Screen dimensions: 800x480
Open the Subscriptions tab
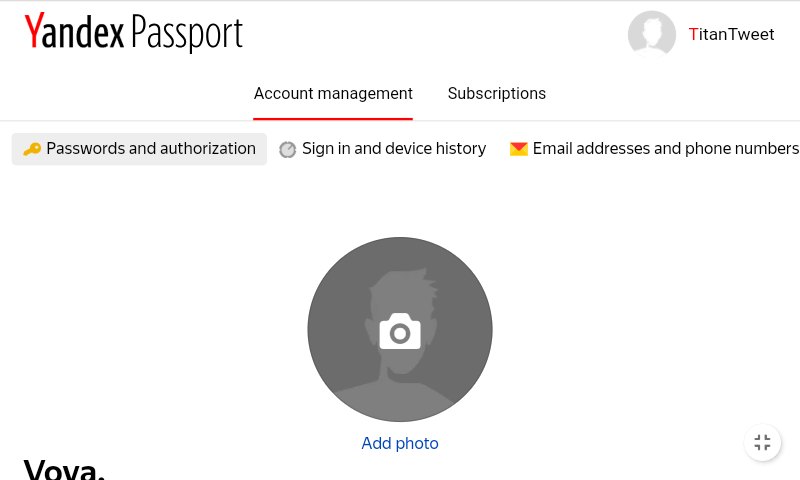pos(496,93)
